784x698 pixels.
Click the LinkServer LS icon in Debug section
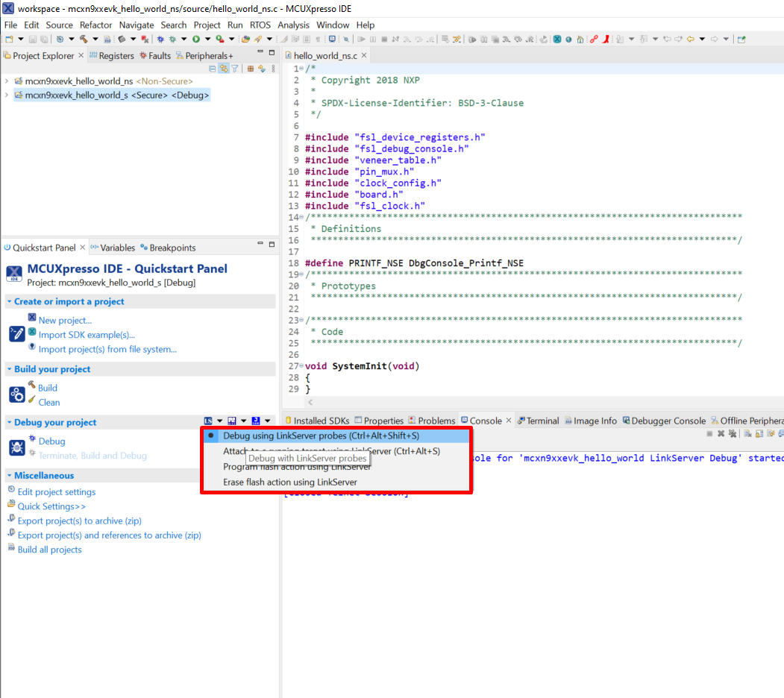[x=209, y=422]
